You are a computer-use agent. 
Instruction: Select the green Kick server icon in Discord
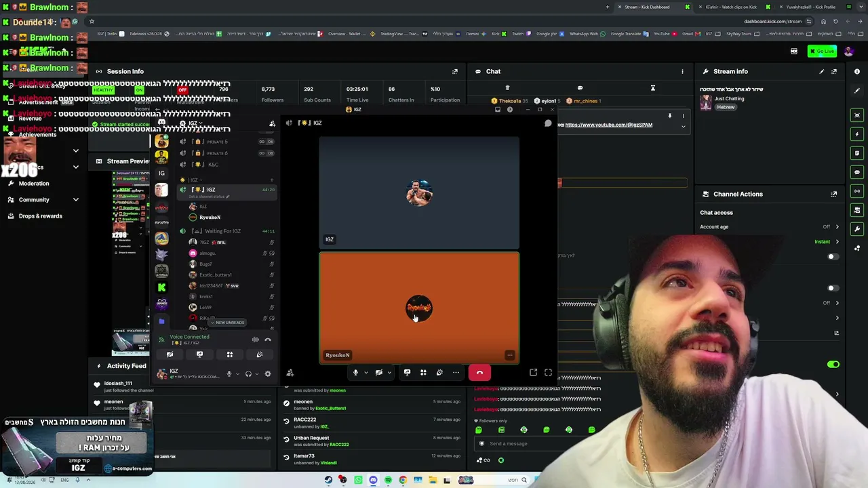161,287
